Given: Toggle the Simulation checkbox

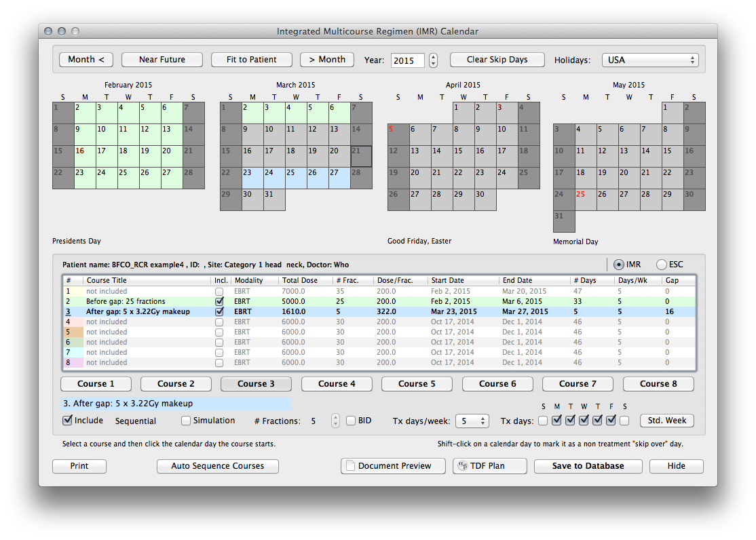Looking at the screenshot, I should tap(186, 421).
